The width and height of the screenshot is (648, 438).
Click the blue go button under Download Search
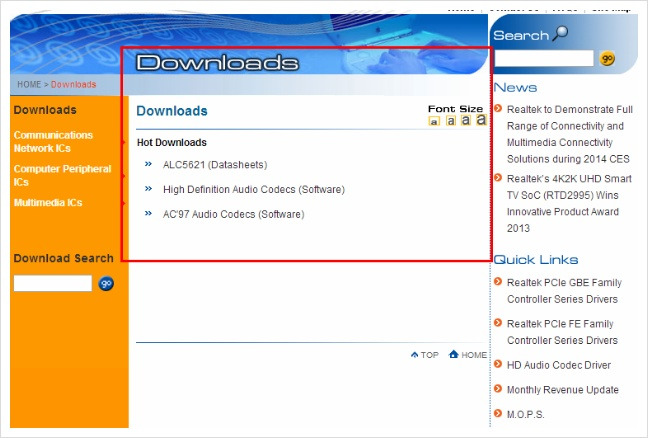click(x=106, y=283)
